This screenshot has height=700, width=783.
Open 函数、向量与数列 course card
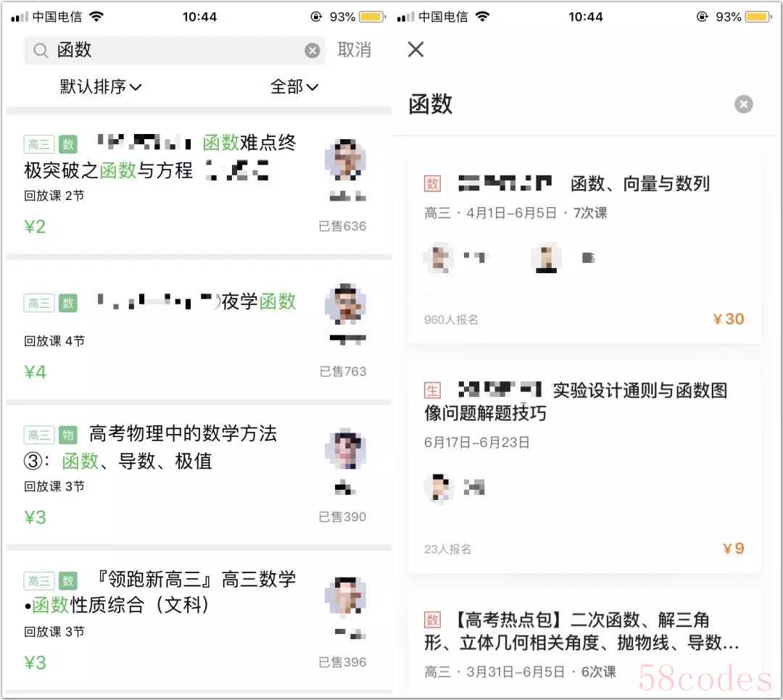(584, 248)
